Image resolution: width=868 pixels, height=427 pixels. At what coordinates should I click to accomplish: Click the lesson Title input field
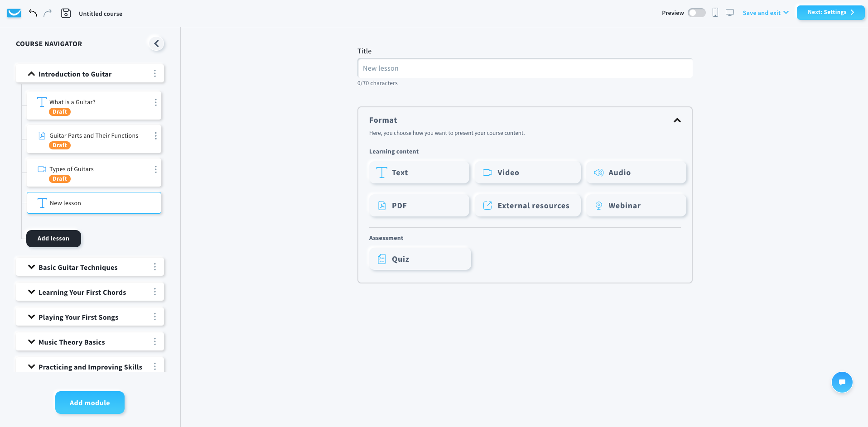point(525,68)
